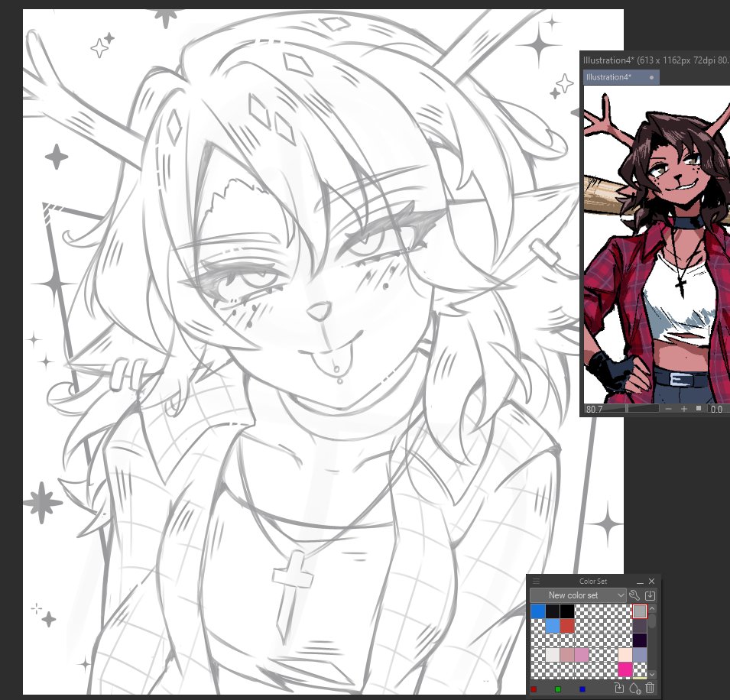Open the color set wrench settings
Screen dimensions: 730x700
[634, 595]
